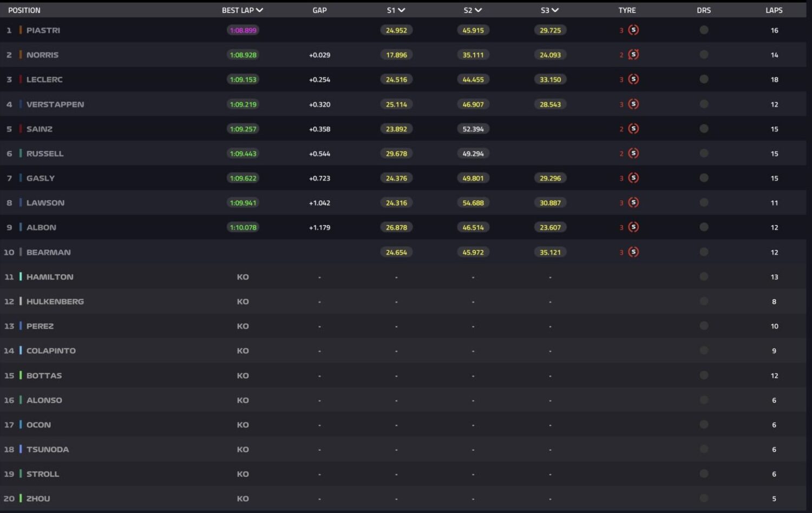The height and width of the screenshot is (513, 812).
Task: Click Leclerc's soft tyre icon
Action: tap(633, 79)
